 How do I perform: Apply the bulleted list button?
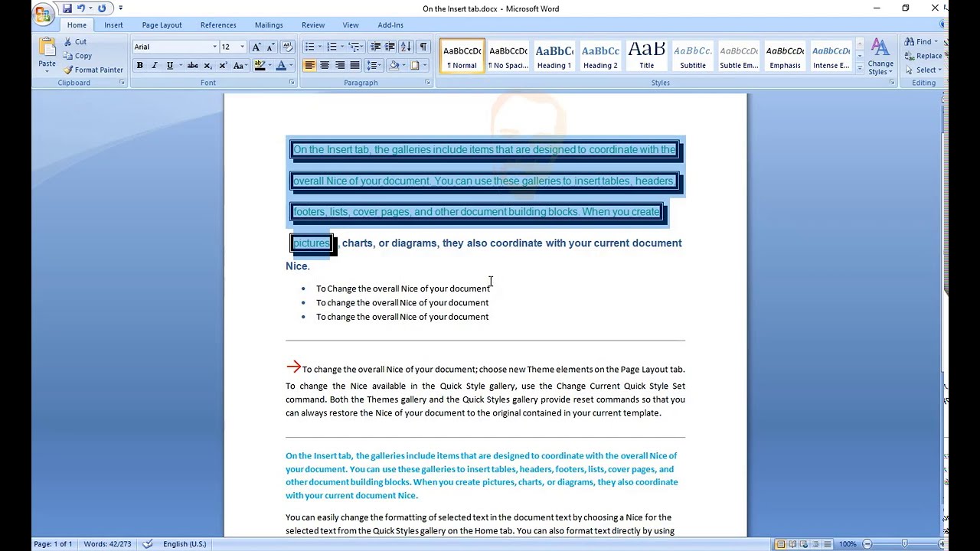309,47
